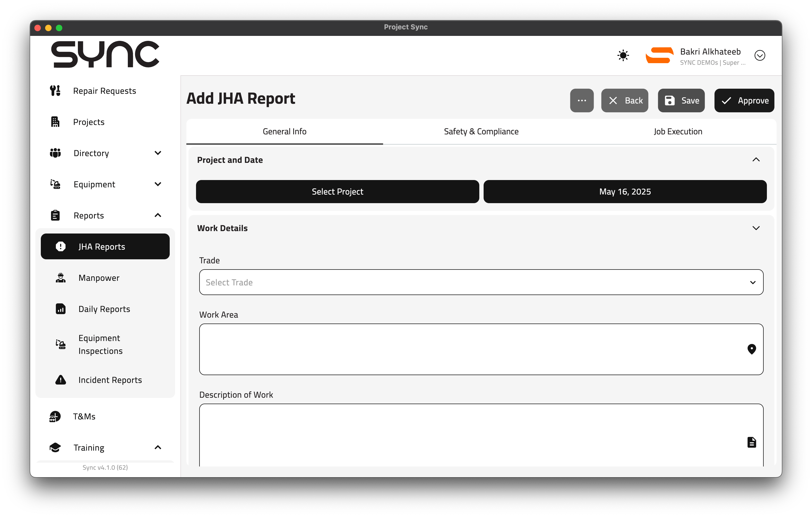Click the yellow minimize window button
Screen dimensions: 812x517
49,28
